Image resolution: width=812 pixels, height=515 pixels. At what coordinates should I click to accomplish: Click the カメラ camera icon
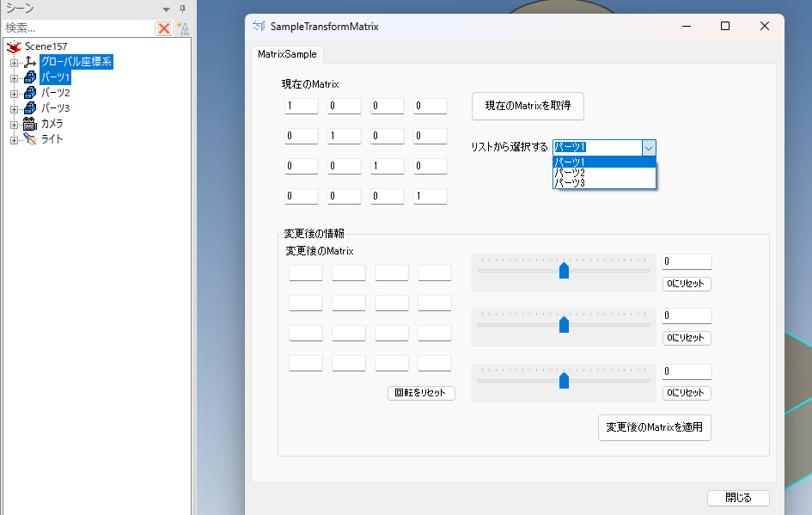click(30, 124)
